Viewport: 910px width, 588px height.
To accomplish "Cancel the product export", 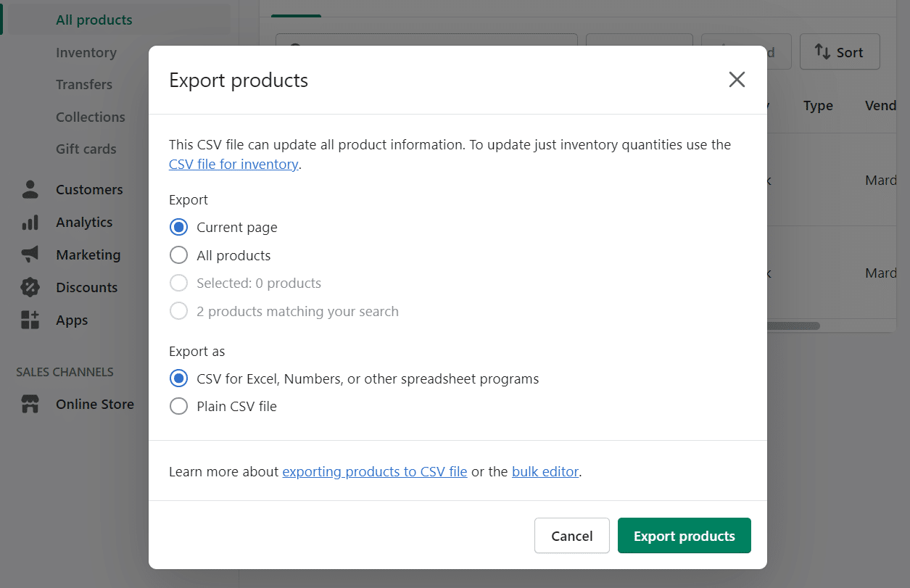I will click(571, 535).
